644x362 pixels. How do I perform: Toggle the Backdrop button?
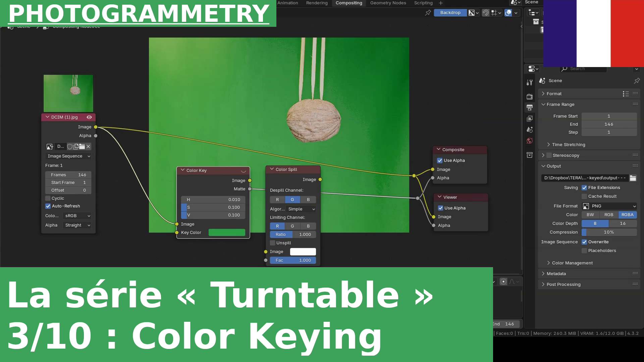coord(450,13)
